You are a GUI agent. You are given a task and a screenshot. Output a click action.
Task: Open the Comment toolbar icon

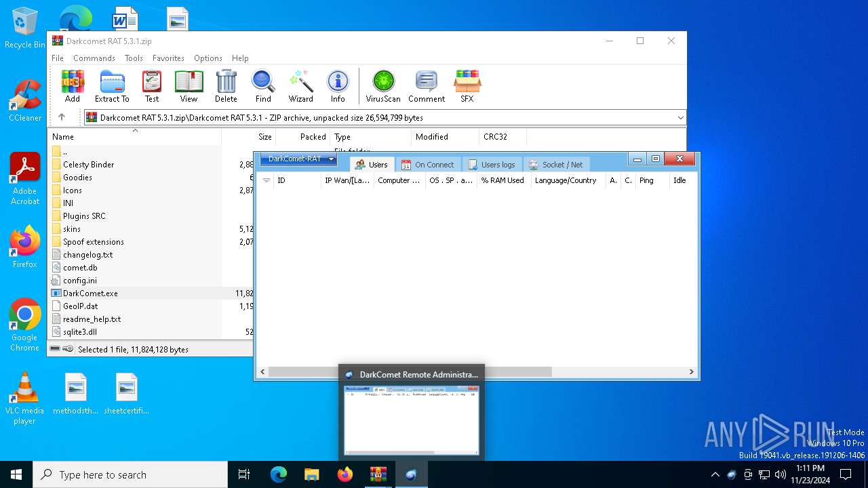click(x=427, y=86)
